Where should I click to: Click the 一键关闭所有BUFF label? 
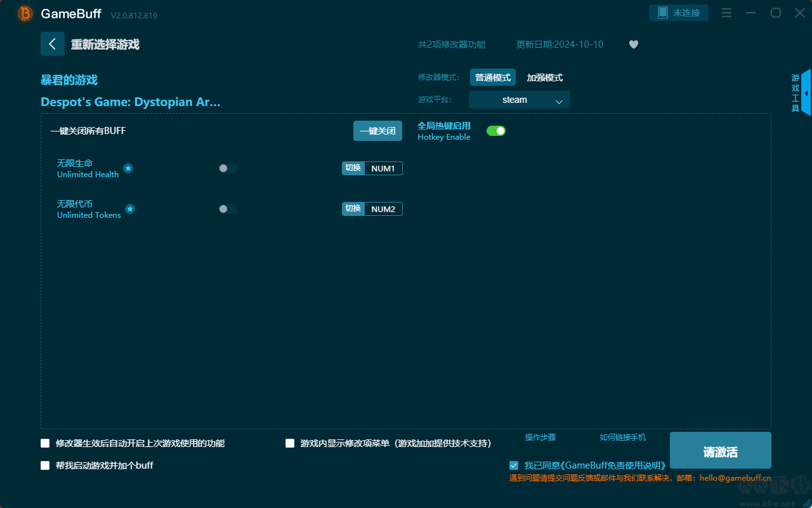88,131
